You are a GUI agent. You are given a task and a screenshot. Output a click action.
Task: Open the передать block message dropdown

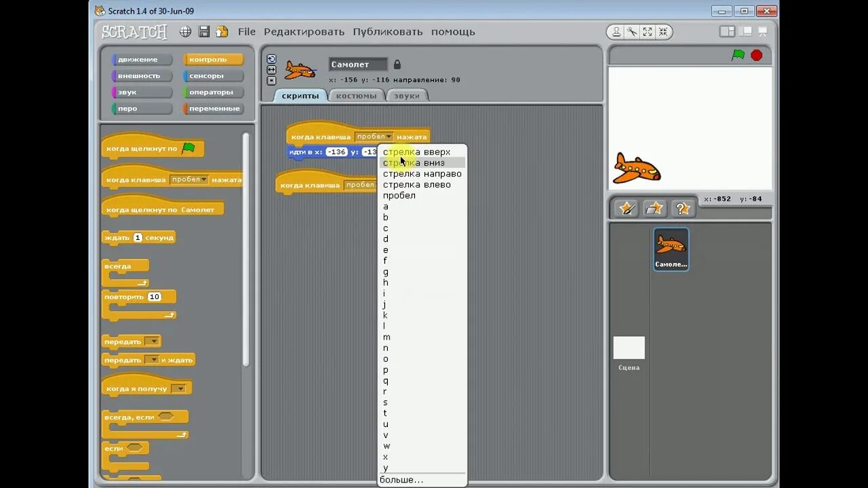152,342
